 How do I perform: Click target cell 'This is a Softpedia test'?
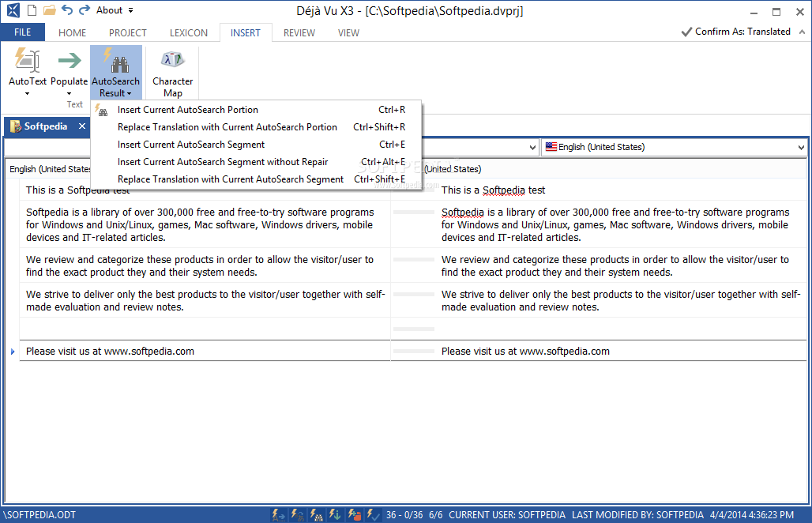[620, 190]
